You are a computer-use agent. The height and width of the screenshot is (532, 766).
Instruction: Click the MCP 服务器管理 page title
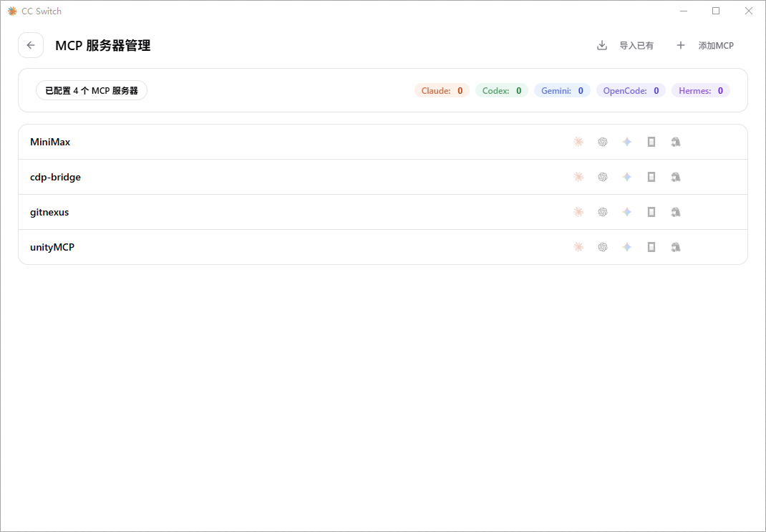102,45
